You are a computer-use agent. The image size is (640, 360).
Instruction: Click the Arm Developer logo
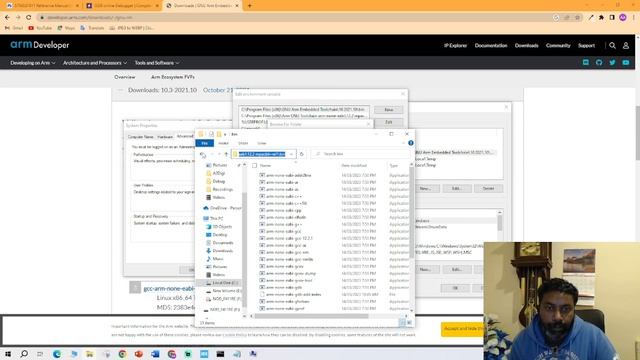pos(40,45)
